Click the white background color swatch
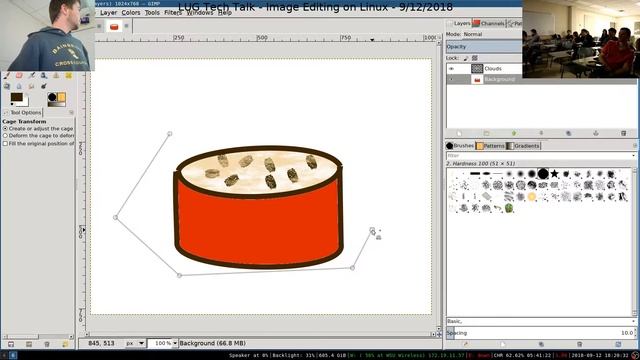This screenshot has width=640, height=360. coord(26,102)
